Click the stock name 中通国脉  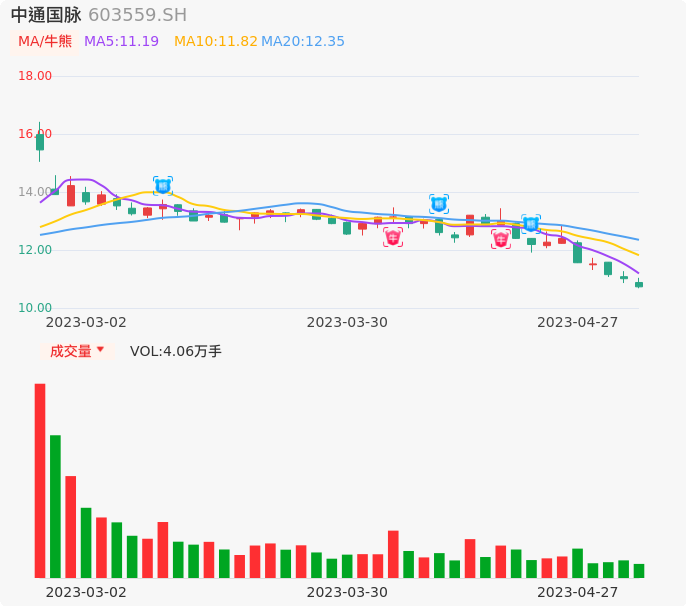click(x=46, y=15)
